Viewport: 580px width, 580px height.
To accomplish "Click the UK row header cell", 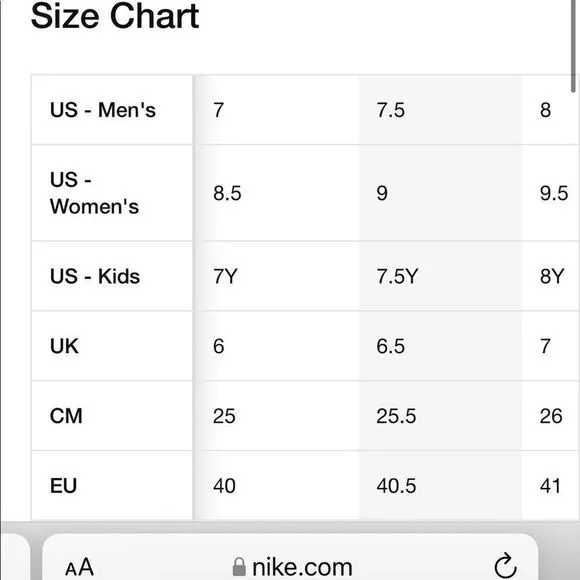I will (112, 346).
